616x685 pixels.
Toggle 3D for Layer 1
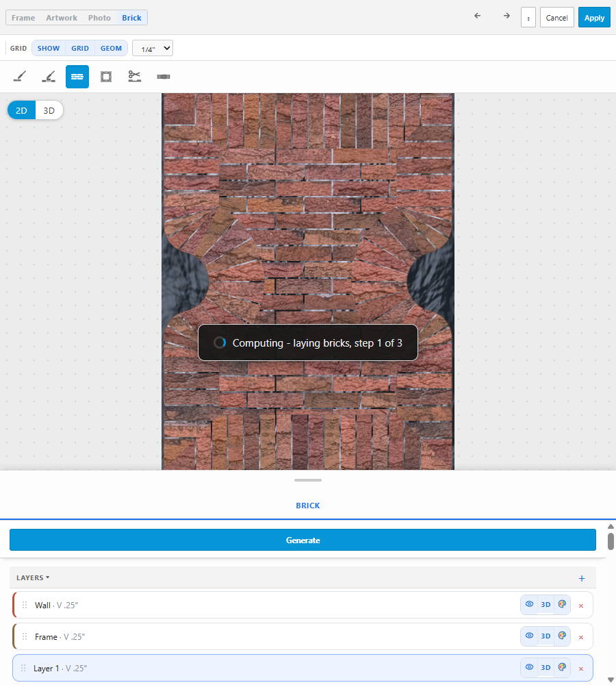[546, 667]
